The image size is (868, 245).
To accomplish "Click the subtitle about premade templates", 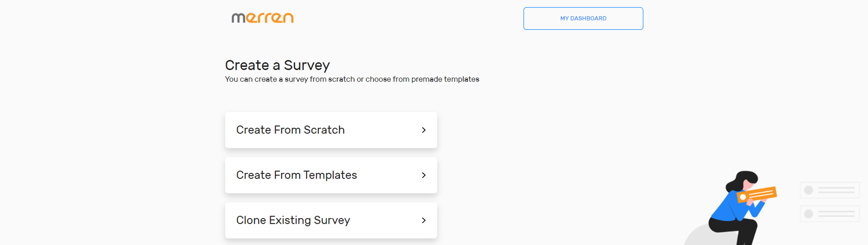I will 352,79.
